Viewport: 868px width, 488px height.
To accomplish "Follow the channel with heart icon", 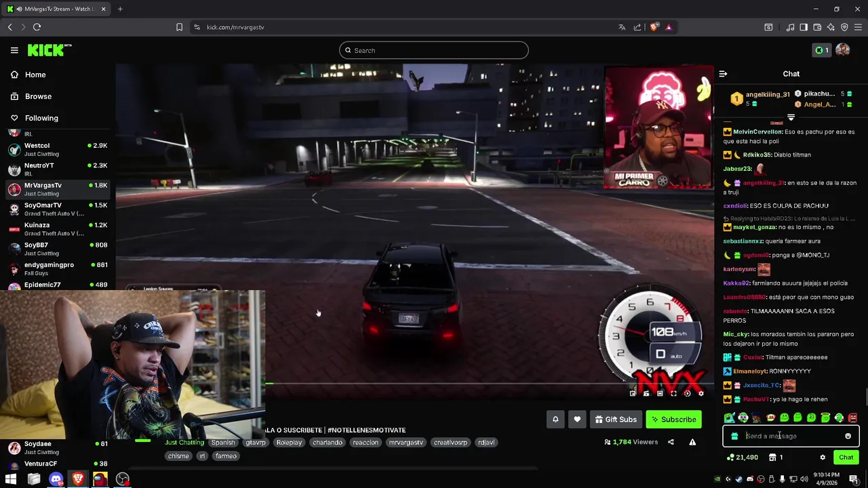I will [x=577, y=420].
